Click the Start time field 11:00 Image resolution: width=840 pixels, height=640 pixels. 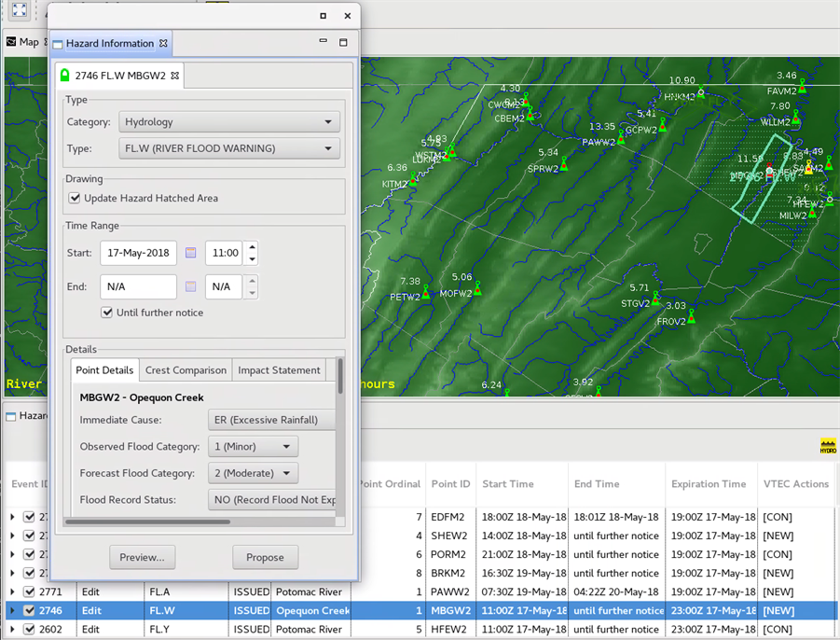[225, 253]
